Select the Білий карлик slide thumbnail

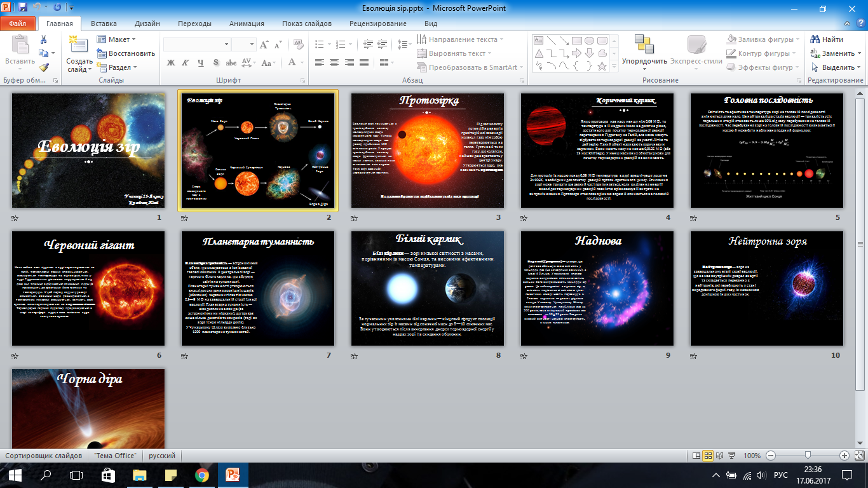[428, 288]
